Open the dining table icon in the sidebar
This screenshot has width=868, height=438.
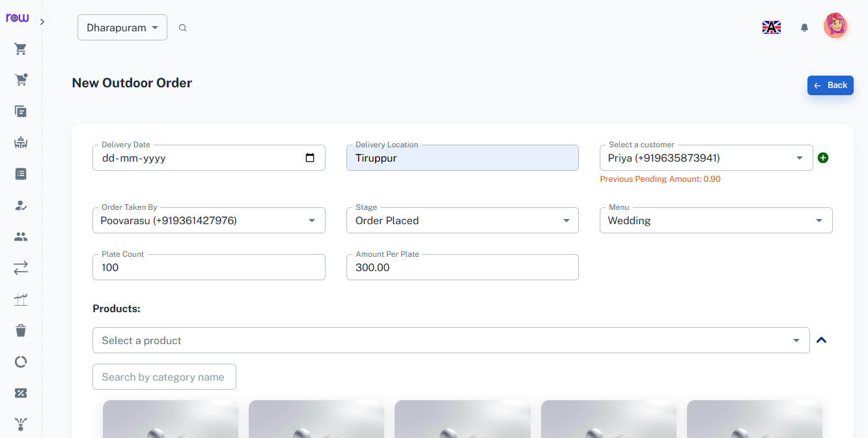point(20,142)
